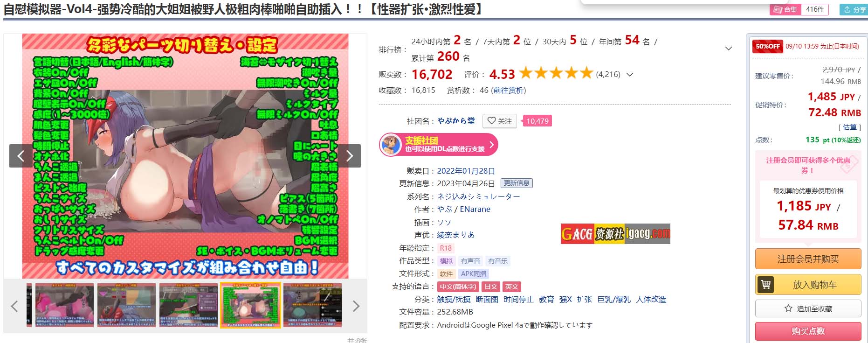Select the 中文(简体字) language tag
The width and height of the screenshot is (868, 343).
[458, 287]
